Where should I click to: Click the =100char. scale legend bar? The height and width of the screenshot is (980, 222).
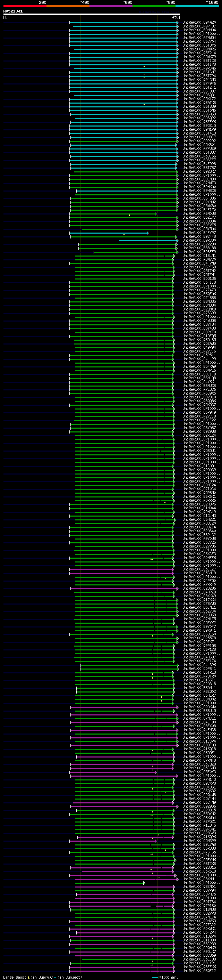click(155, 977)
